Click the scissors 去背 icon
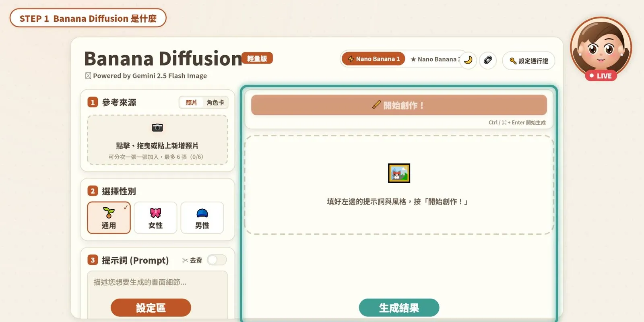This screenshot has width=644, height=322. [185, 260]
